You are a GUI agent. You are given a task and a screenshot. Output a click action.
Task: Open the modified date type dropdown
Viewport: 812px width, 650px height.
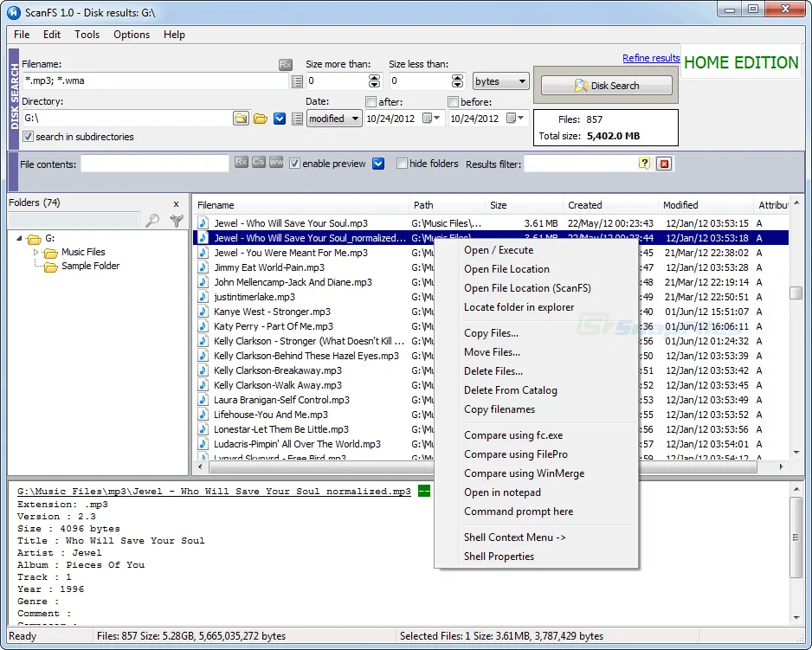tap(334, 119)
